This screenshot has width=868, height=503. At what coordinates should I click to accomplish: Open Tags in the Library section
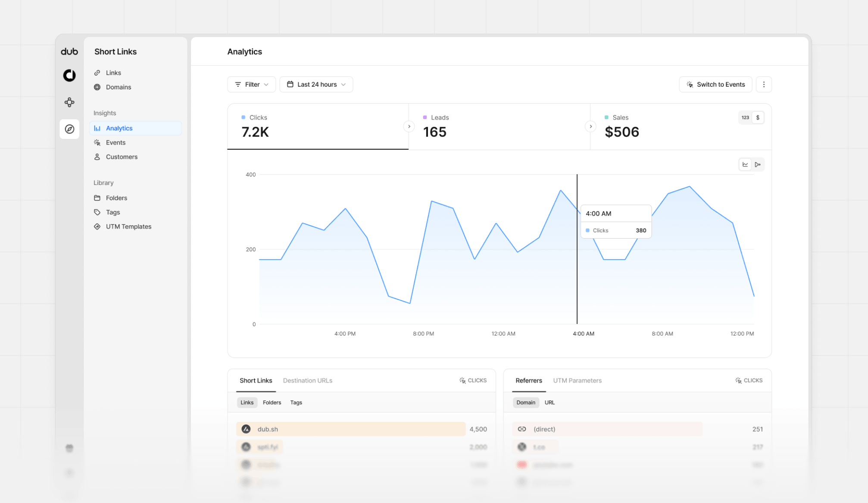pos(135,212)
